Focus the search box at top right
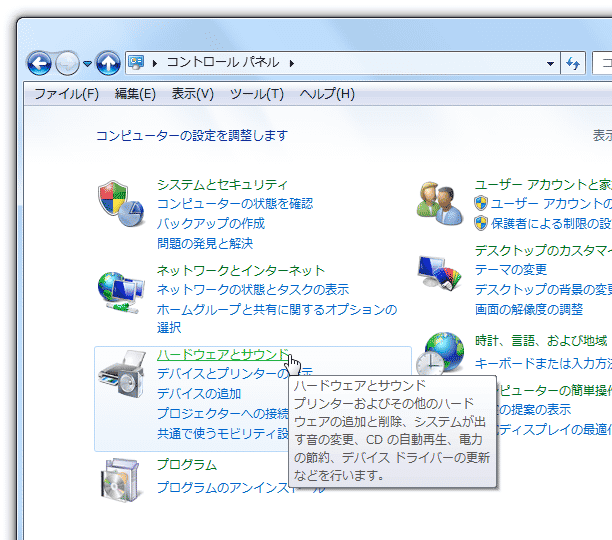Screen dimensions: 612x540 click(602, 63)
